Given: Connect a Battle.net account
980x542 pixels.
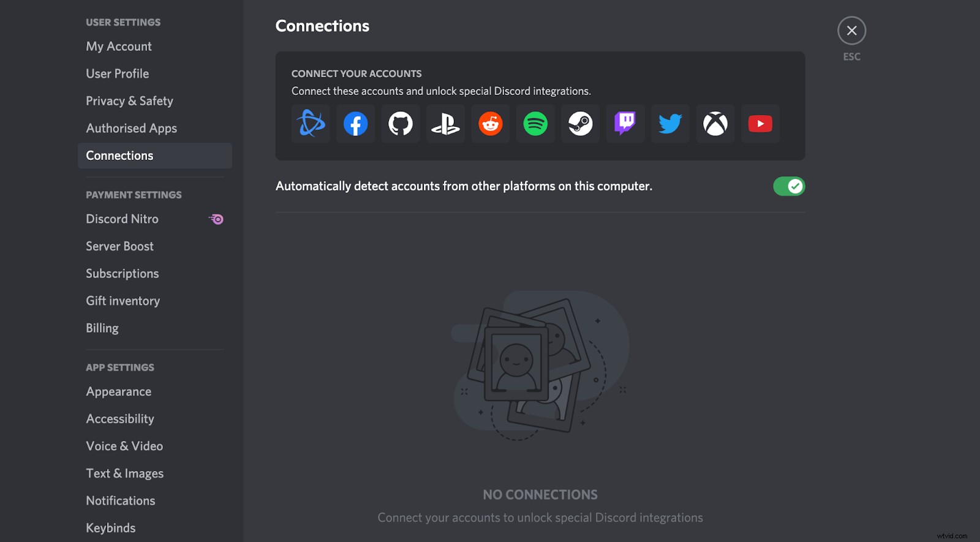Looking at the screenshot, I should pos(311,124).
